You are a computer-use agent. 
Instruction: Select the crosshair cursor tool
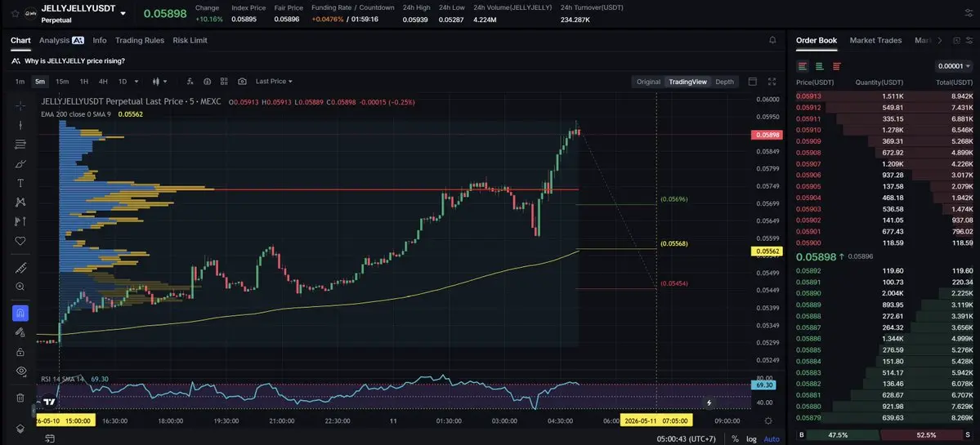[20, 105]
